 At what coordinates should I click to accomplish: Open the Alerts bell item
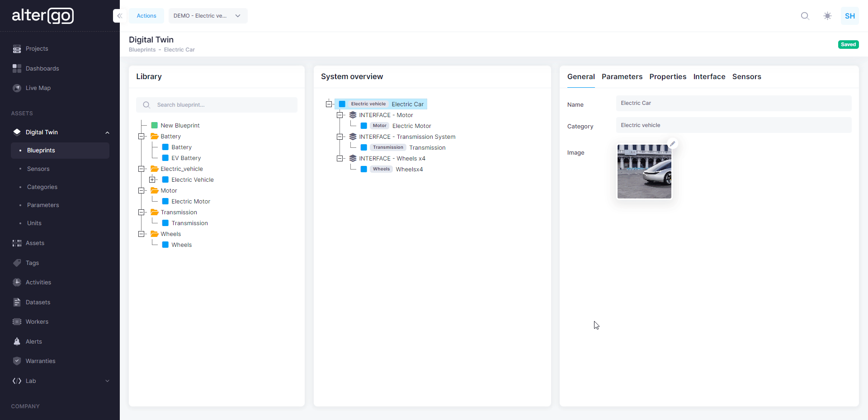tap(33, 341)
